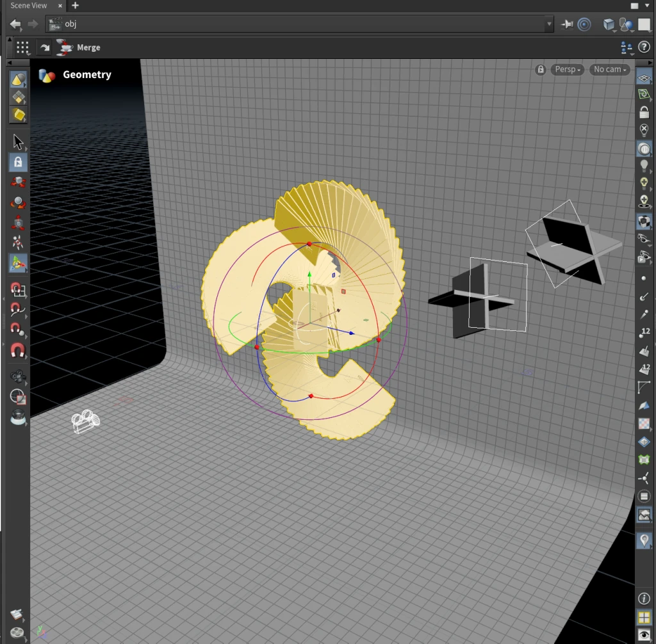Disable lighting with the crossed bulb
This screenshot has height=644, width=656.
(x=644, y=130)
